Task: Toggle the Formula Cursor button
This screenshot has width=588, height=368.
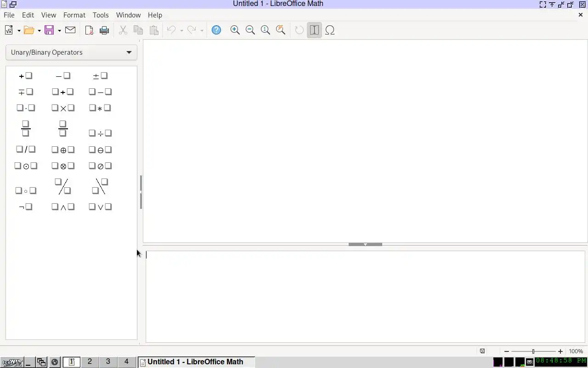Action: (x=314, y=30)
